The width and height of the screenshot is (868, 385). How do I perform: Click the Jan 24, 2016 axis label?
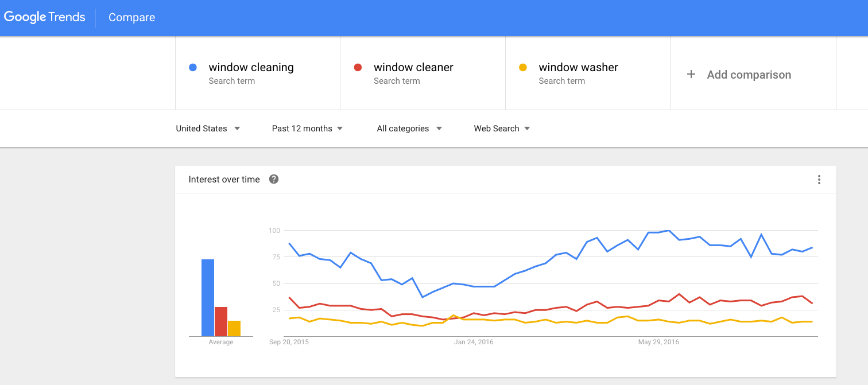click(x=474, y=342)
